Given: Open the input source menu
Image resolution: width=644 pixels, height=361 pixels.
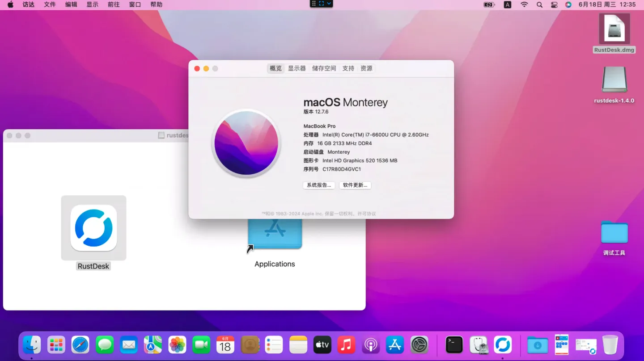Looking at the screenshot, I should tap(507, 4).
